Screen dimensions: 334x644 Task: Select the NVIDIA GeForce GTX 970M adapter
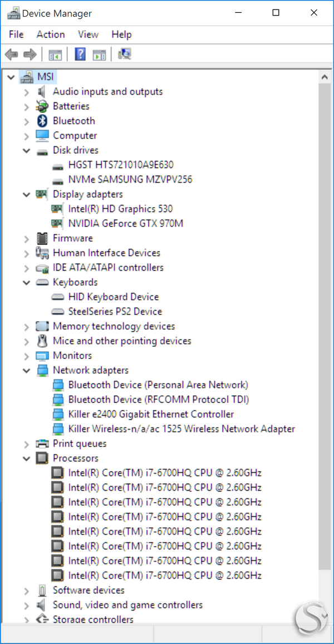[126, 223]
